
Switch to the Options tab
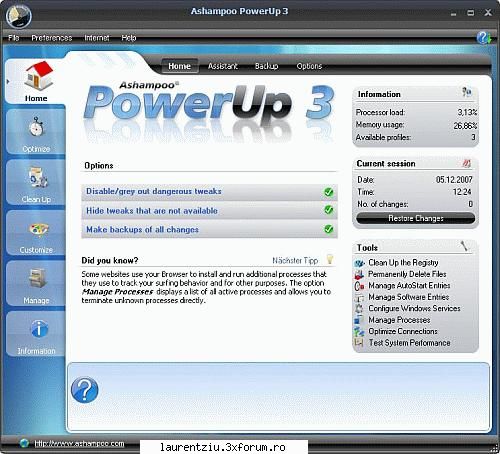pyautogui.click(x=309, y=66)
